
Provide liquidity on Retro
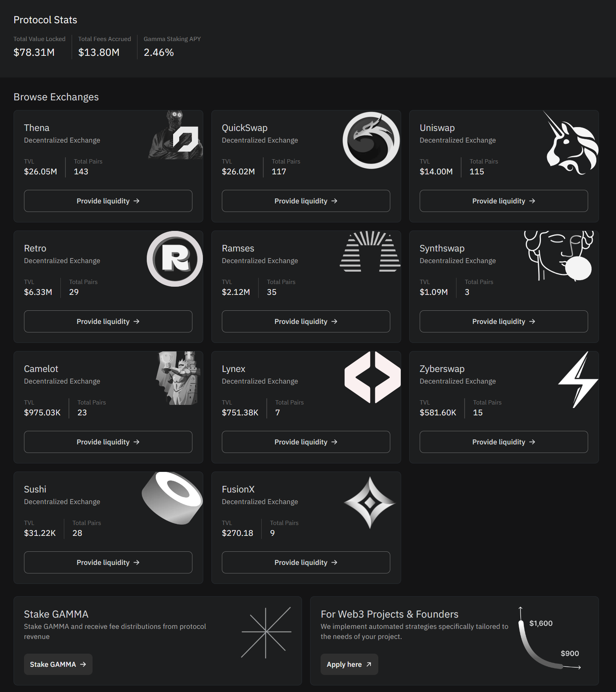(108, 321)
